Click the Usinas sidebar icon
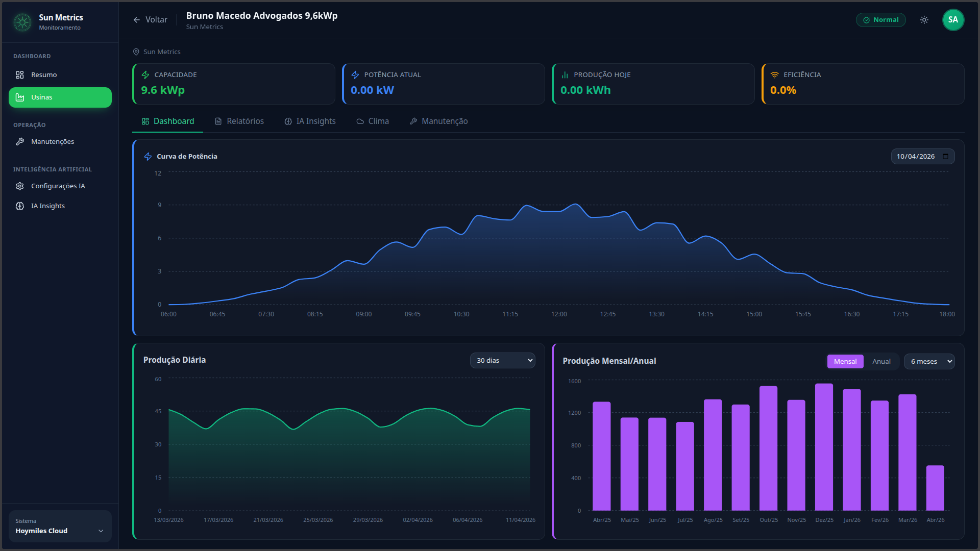The height and width of the screenshot is (551, 980). pyautogui.click(x=20, y=97)
